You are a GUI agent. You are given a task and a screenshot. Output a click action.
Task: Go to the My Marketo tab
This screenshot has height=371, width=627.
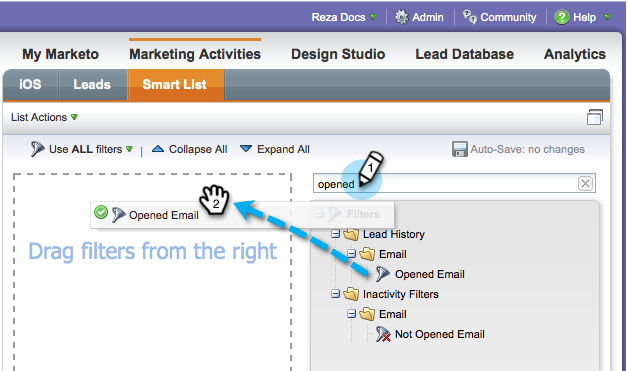(60, 54)
